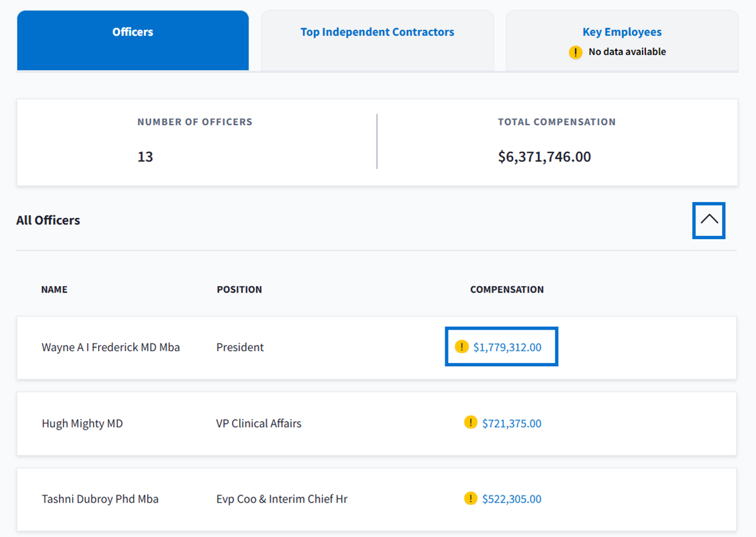Collapse the All Officers section chevron
This screenshot has height=537, width=756.
pos(708,220)
